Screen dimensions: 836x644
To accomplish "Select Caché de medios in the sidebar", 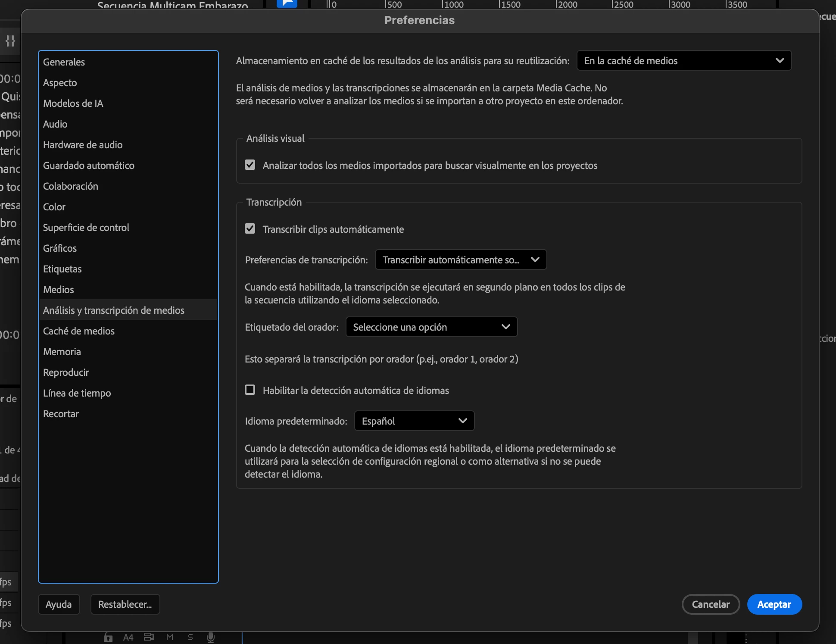I will (79, 331).
